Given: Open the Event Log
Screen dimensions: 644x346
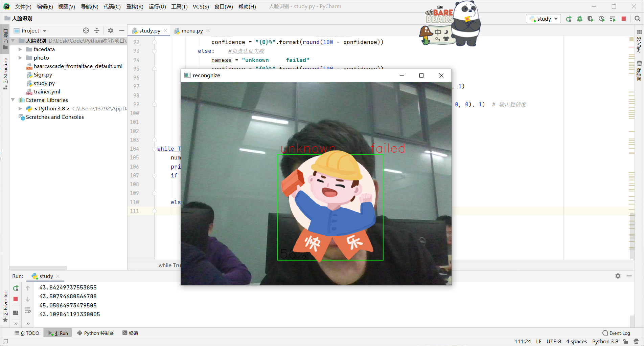Looking at the screenshot, I should [616, 333].
